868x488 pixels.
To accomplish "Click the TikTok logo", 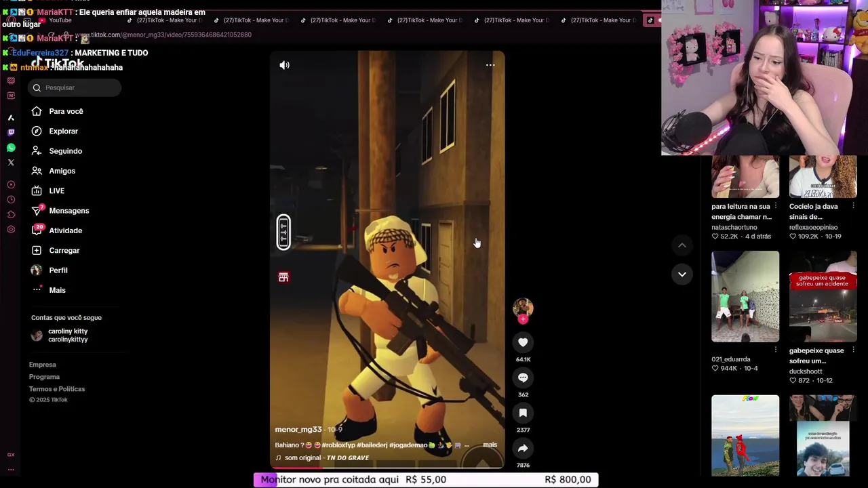I will tap(57, 63).
